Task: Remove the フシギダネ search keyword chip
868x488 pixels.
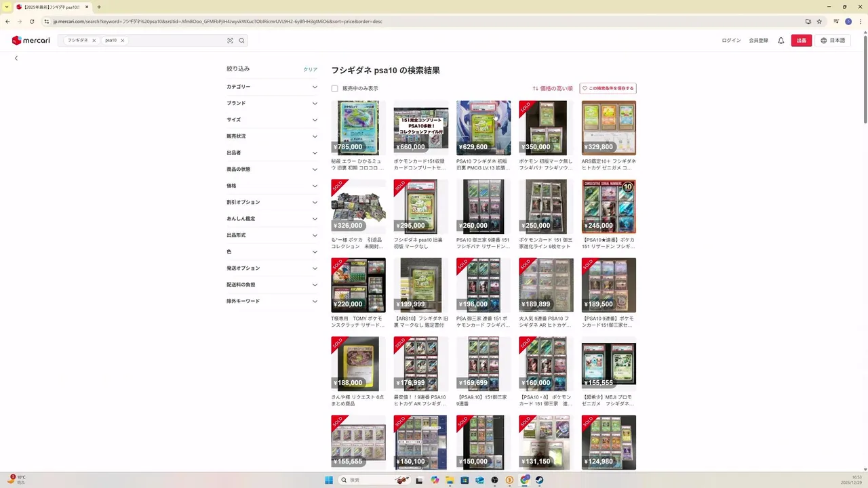Action: click(94, 41)
